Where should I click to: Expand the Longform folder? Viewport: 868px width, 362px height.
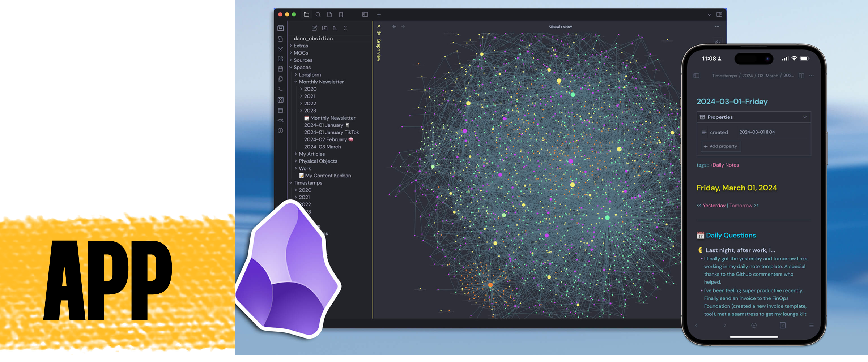pyautogui.click(x=310, y=75)
